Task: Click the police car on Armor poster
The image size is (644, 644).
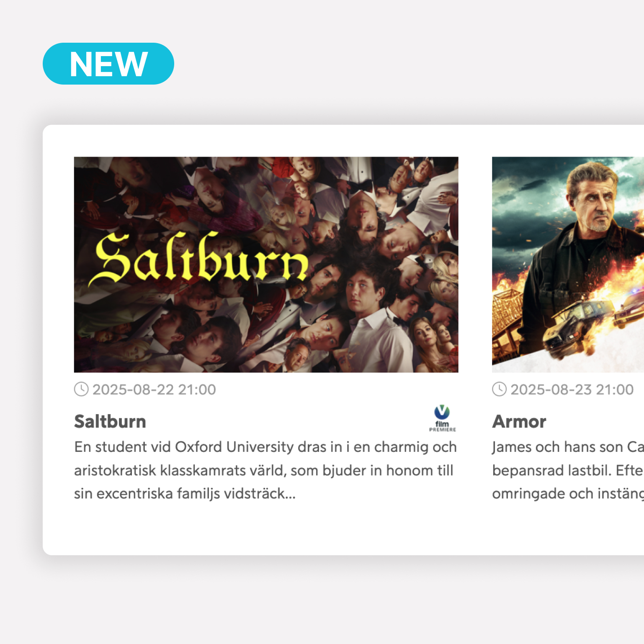Action: pos(629,309)
